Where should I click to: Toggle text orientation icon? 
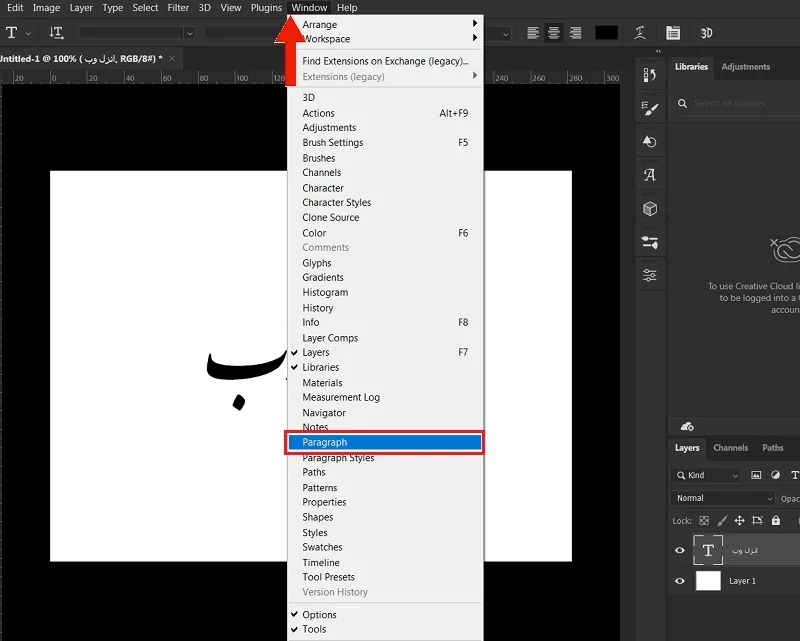(56, 33)
